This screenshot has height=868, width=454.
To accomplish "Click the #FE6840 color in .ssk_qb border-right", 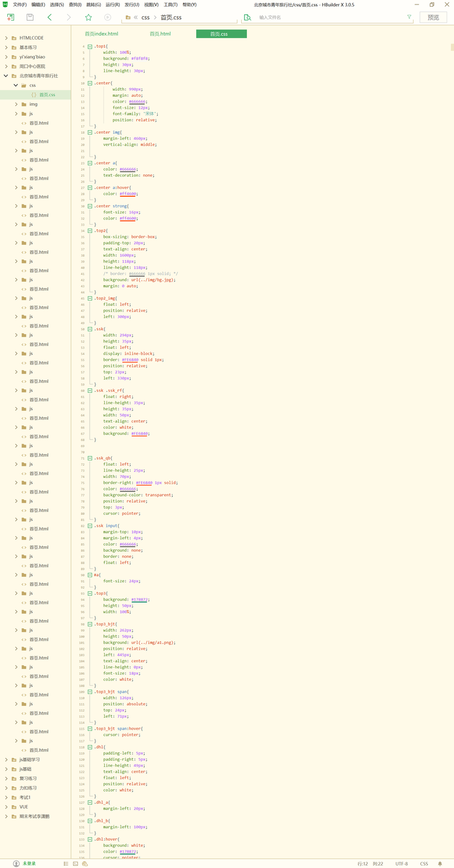I will 144,483.
